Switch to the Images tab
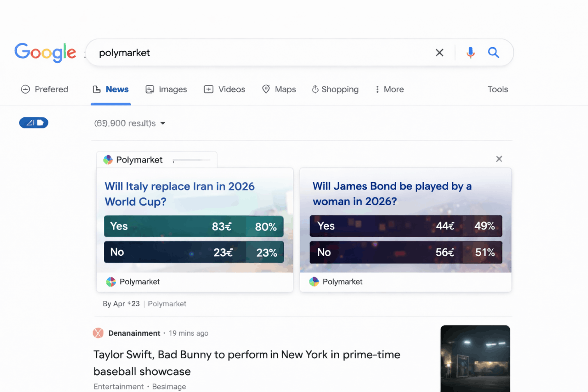 [x=166, y=89]
